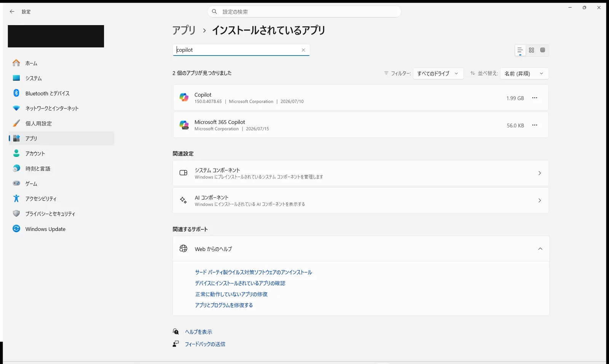609x364 pixels.
Task: Click the 時刻と言語 globe clock icon
Action: pyautogui.click(x=16, y=168)
